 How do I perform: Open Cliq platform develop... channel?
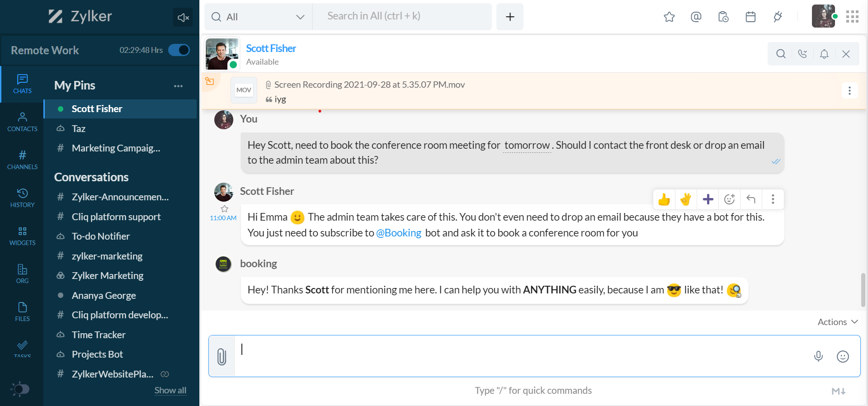pos(120,315)
